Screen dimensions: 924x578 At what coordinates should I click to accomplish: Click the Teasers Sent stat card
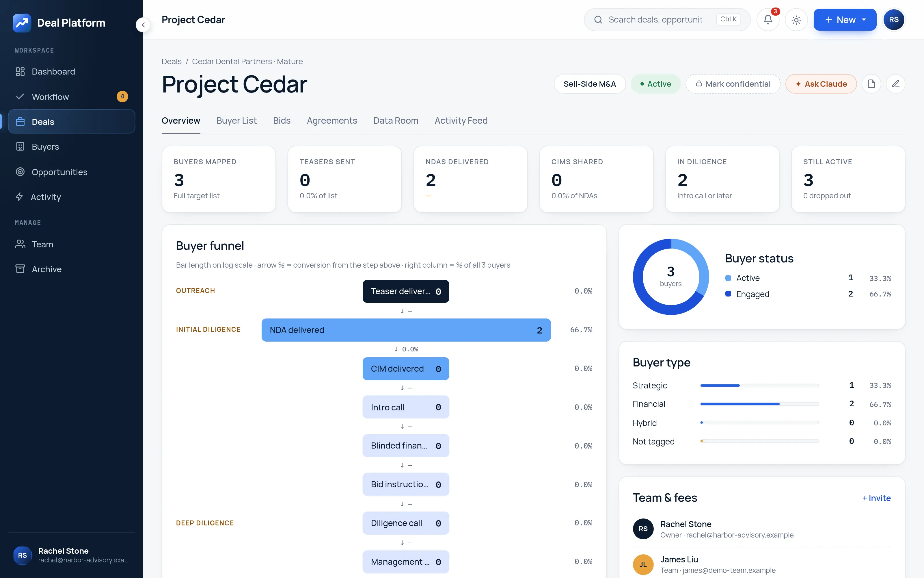pyautogui.click(x=344, y=179)
